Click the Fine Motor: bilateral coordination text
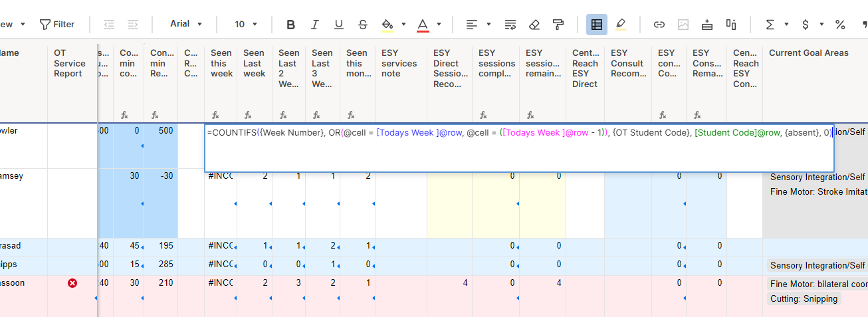868x317 pixels. click(x=819, y=284)
